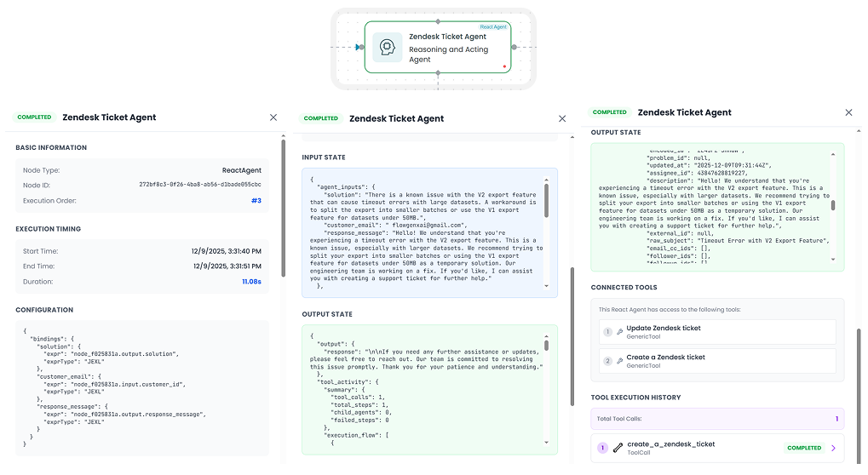Close the left Zendesk Ticket Agent panel
The width and height of the screenshot is (868, 475).
pos(273,117)
